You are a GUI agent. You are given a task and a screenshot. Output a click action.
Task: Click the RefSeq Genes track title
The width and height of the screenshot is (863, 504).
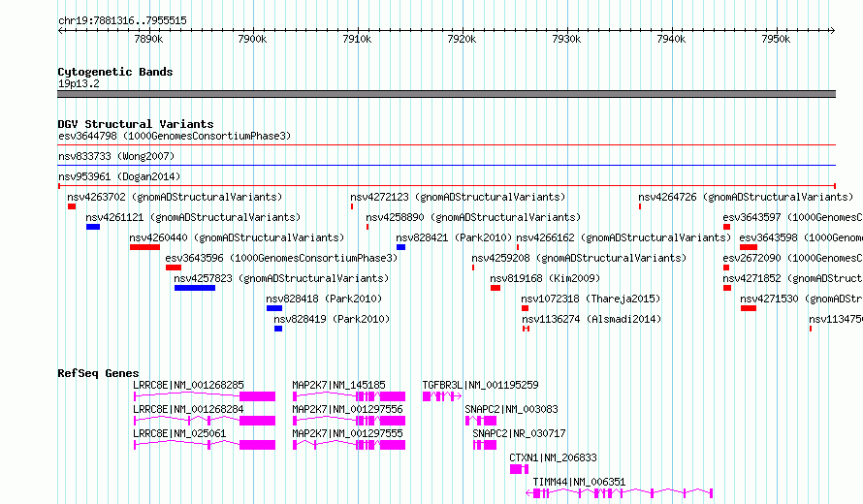pos(98,373)
